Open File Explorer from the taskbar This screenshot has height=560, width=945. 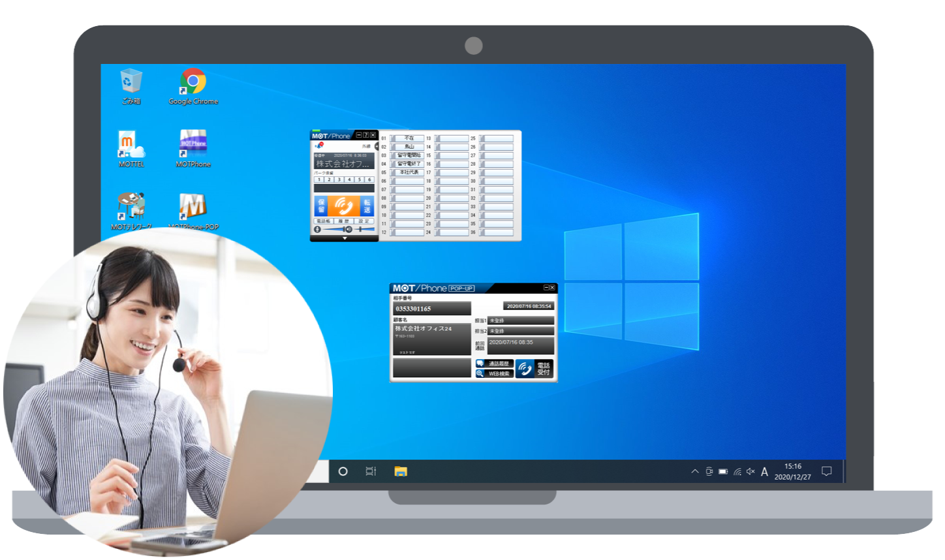tap(401, 471)
